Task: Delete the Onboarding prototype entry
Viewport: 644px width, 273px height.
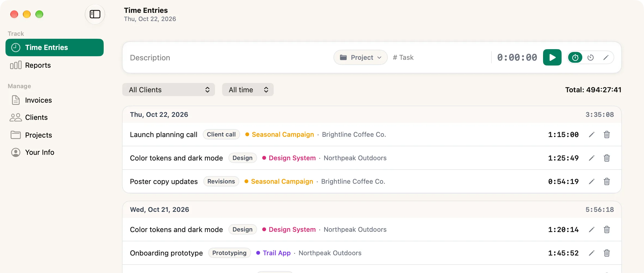Action: pyautogui.click(x=607, y=253)
